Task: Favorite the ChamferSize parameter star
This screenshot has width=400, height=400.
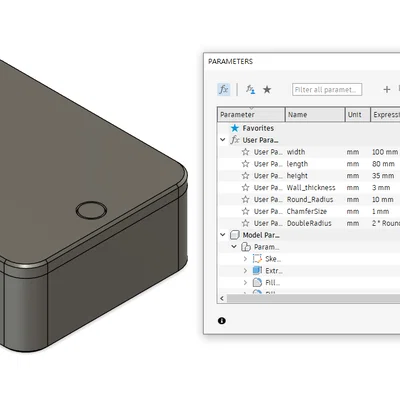Action: click(x=246, y=211)
